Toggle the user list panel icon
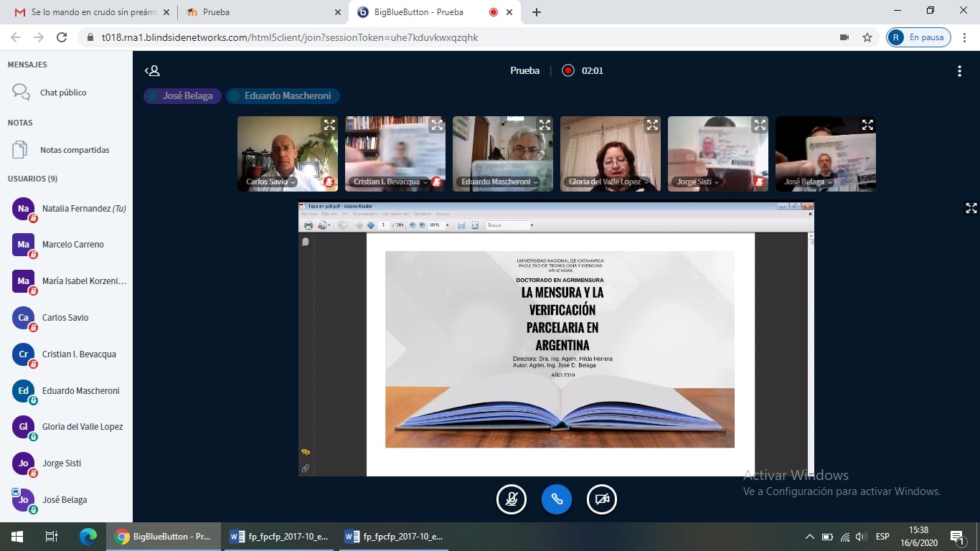Screen dimensions: 980x551 coord(152,70)
